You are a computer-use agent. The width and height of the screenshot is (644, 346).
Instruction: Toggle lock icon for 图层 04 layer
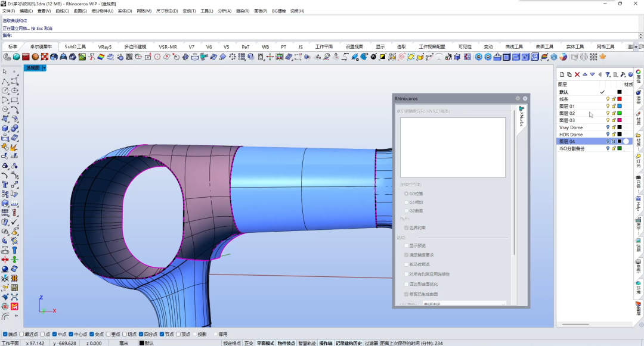614,141
